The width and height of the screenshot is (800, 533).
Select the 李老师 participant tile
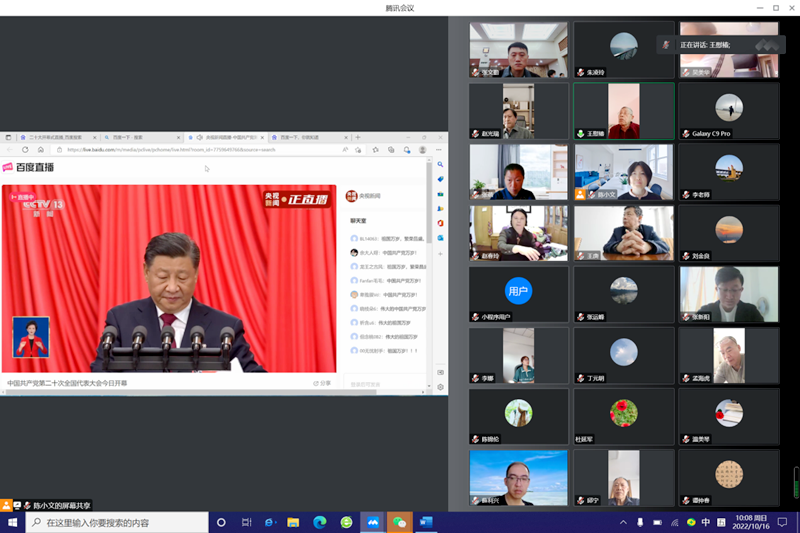coord(729,172)
